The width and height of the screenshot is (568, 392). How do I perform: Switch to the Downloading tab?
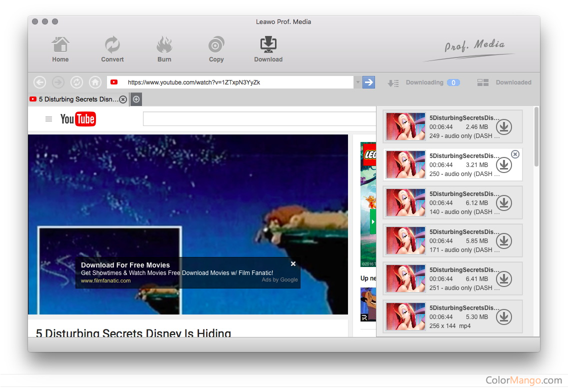[x=424, y=82]
